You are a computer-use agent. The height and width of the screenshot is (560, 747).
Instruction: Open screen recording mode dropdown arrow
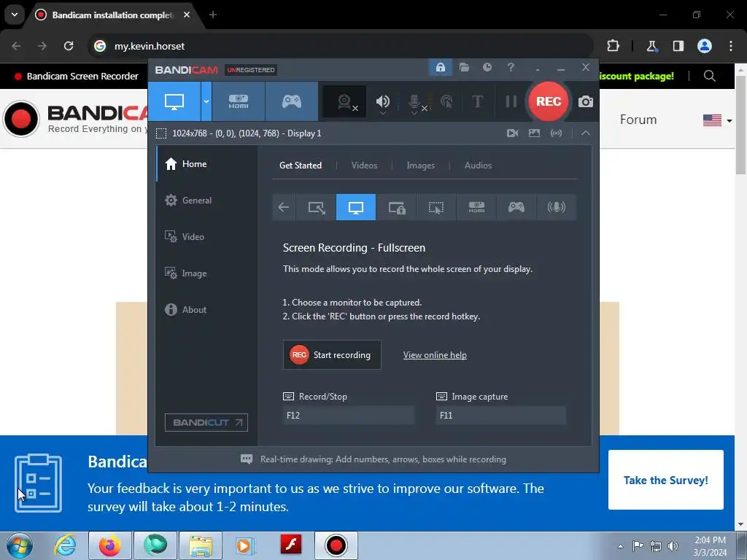point(206,101)
